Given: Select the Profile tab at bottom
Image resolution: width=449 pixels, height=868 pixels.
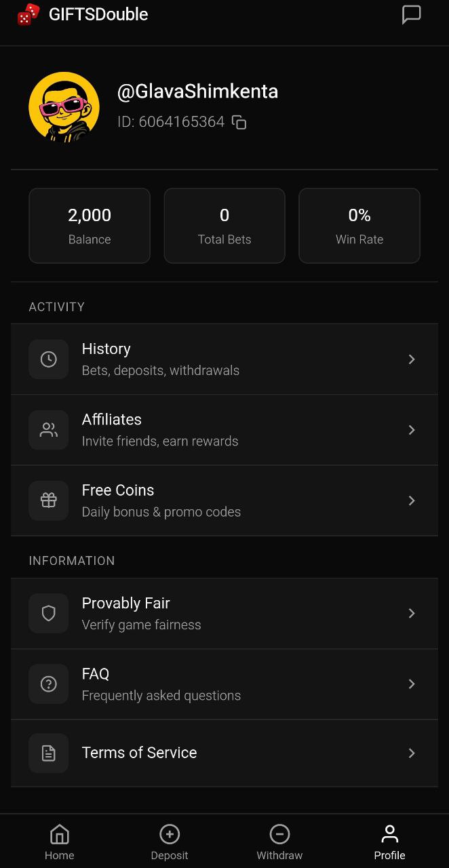Looking at the screenshot, I should click(389, 841).
